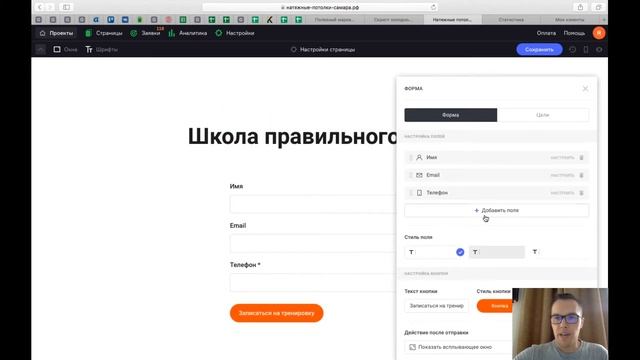Open Настройки страницы in the editor bar
The image size is (640, 360).
click(x=323, y=49)
